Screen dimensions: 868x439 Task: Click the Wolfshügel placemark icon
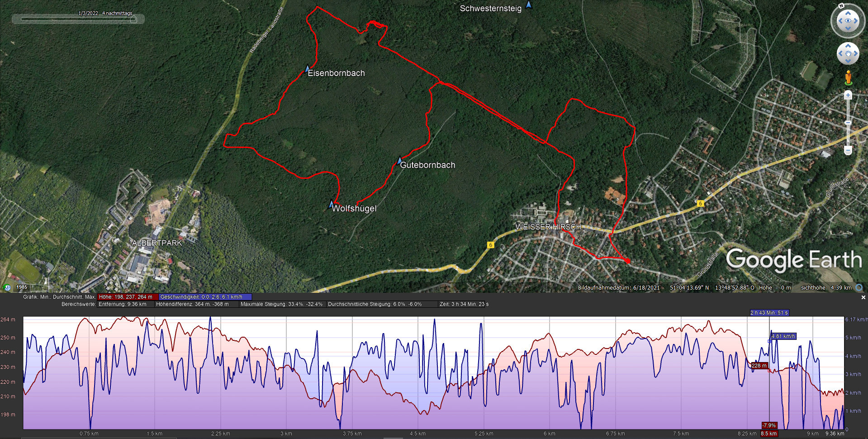332,204
